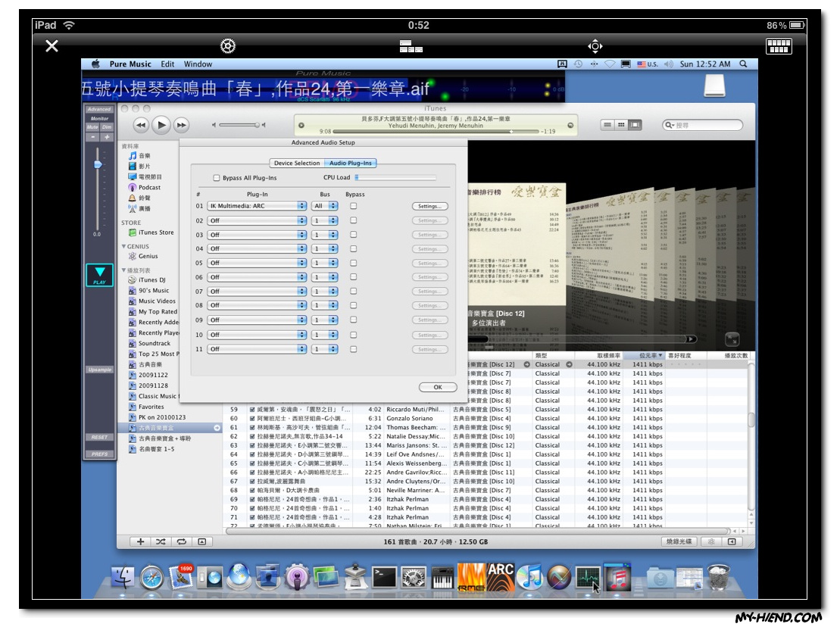Open plug-in 10 Off dropdown
This screenshot has width=840, height=627.
257,335
